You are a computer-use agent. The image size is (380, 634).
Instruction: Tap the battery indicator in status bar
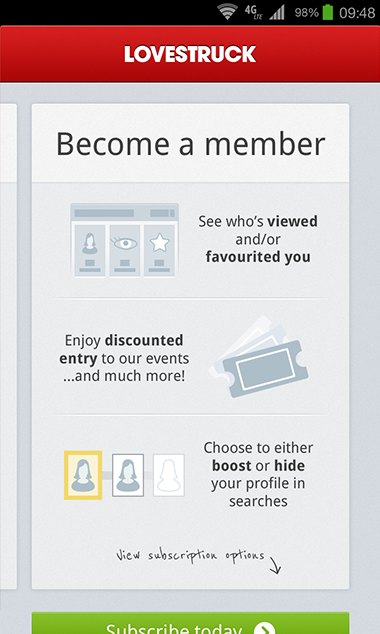[328, 12]
